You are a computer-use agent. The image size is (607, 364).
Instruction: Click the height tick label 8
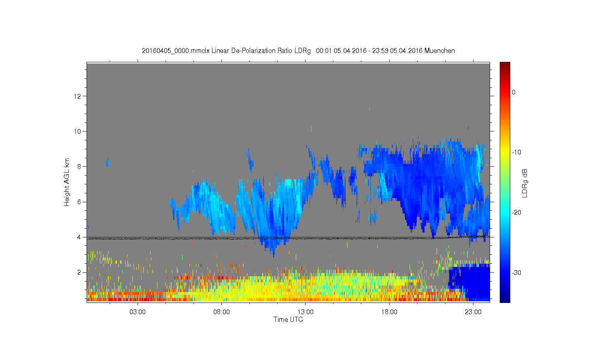click(79, 166)
